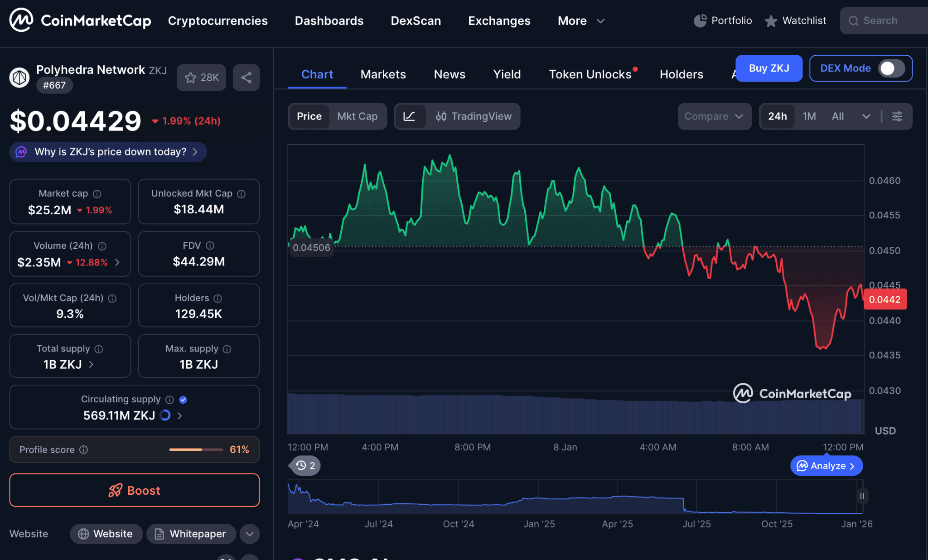Image resolution: width=928 pixels, height=560 pixels.
Task: Open the share options for Polyhedra Network
Action: point(246,77)
